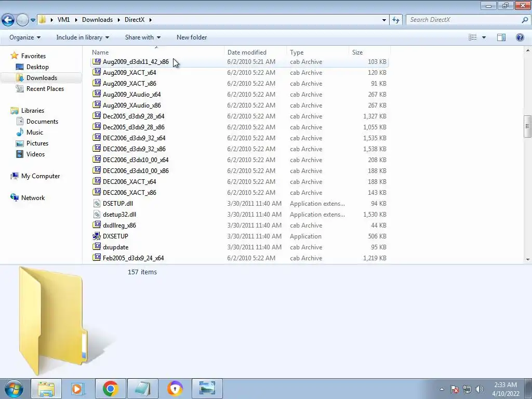Viewport: 532px width, 399px height.
Task: Select the DXSETUP application icon
Action: tap(97, 236)
